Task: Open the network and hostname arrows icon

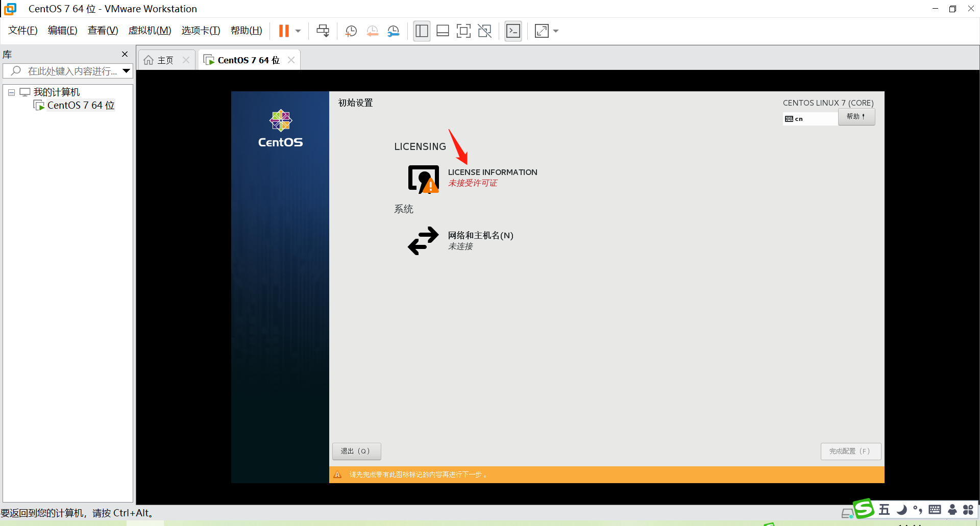Action: pos(423,241)
